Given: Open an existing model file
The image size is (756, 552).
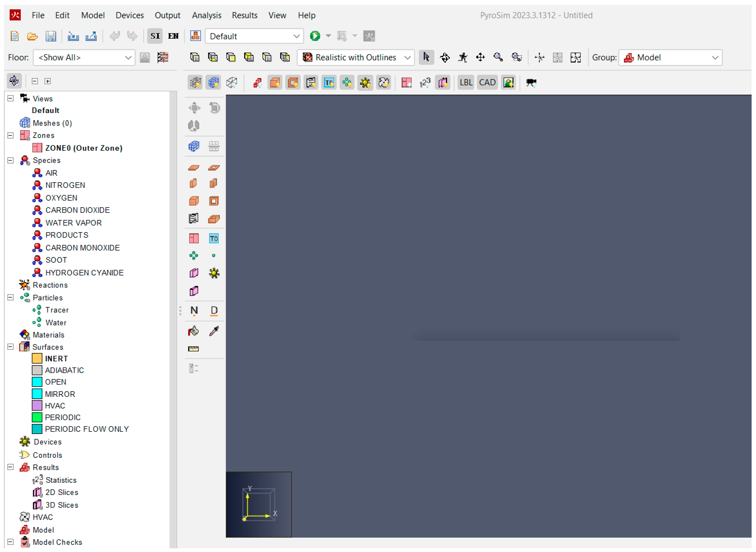Looking at the screenshot, I should point(33,36).
